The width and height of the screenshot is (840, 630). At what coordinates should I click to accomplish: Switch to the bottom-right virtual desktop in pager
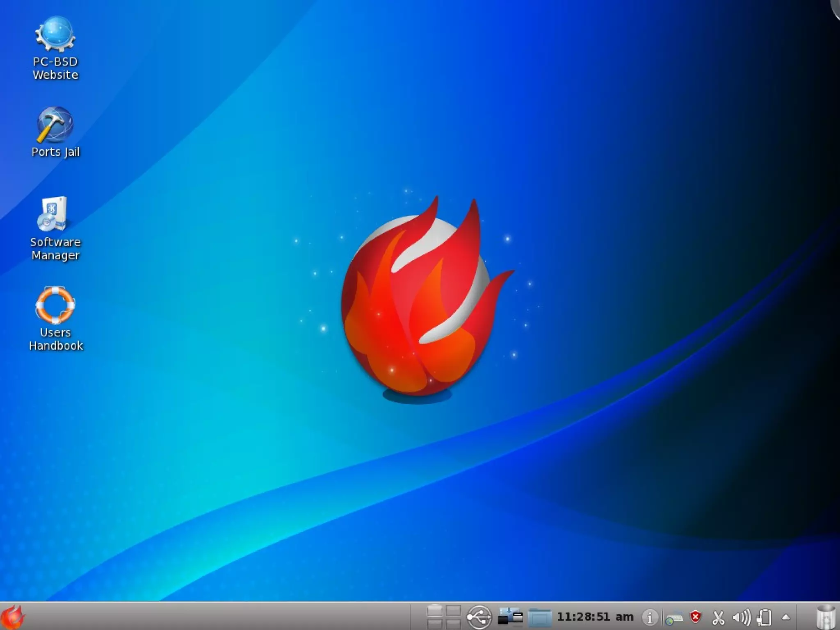click(453, 623)
